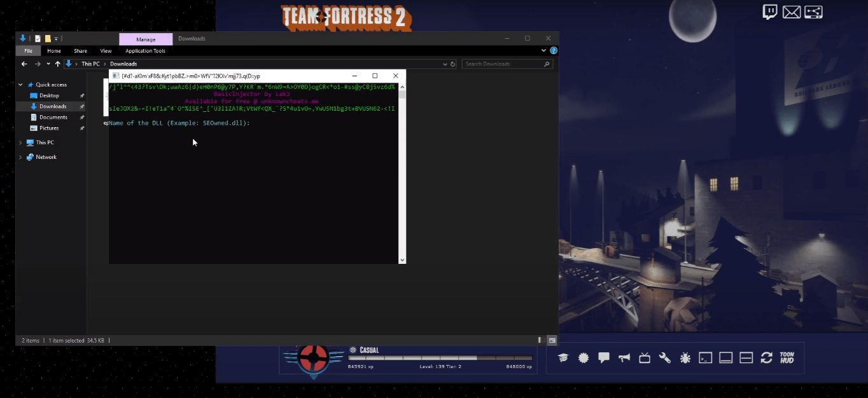Expand the This PC tree node
868x398 pixels.
[x=21, y=142]
